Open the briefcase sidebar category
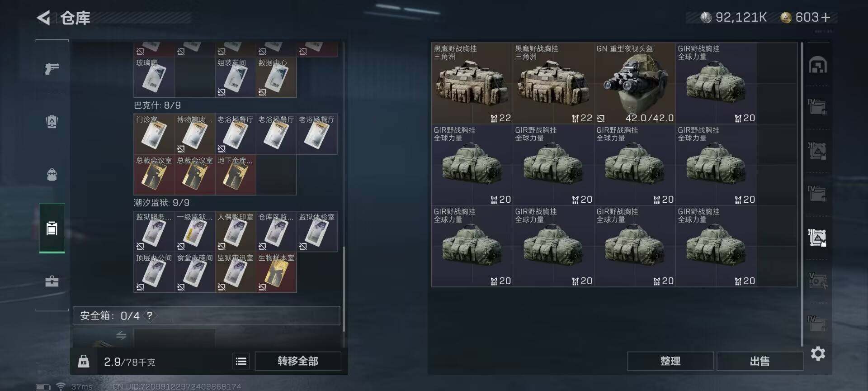Screen dimensions: 868x391 pos(52,281)
